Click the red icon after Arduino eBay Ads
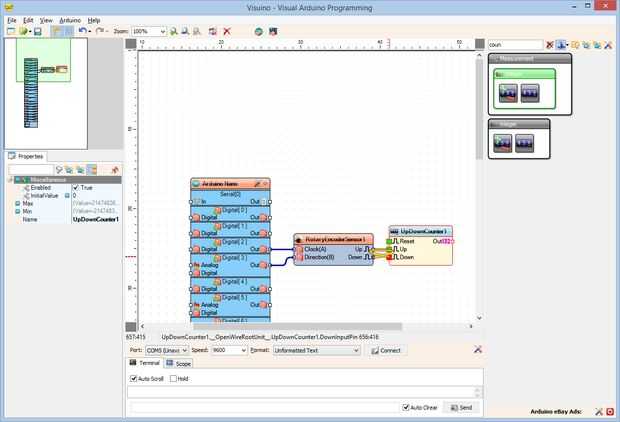 (x=610, y=412)
